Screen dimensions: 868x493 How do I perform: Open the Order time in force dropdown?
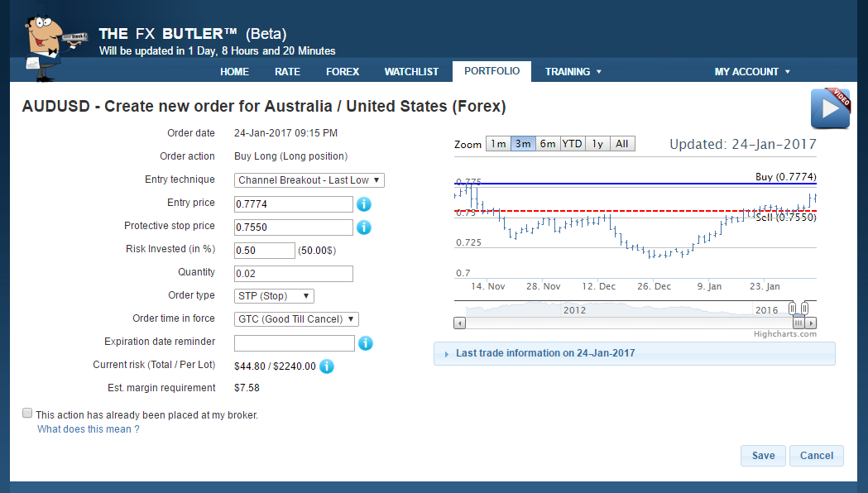coord(297,319)
